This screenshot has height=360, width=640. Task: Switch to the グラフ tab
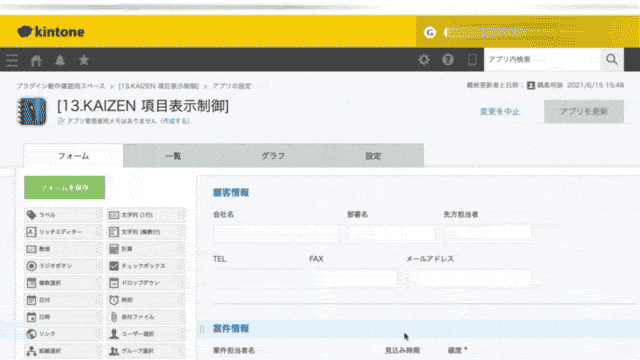pos(273,156)
